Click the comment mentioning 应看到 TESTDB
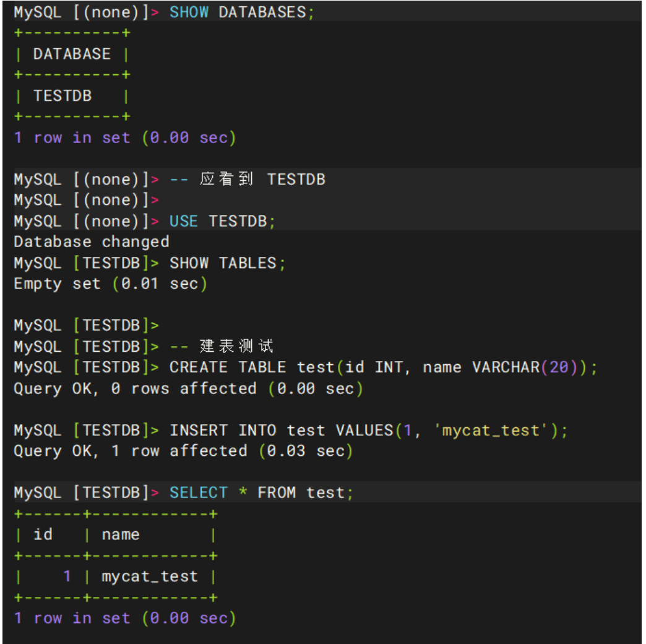The image size is (646, 644). click(x=247, y=180)
